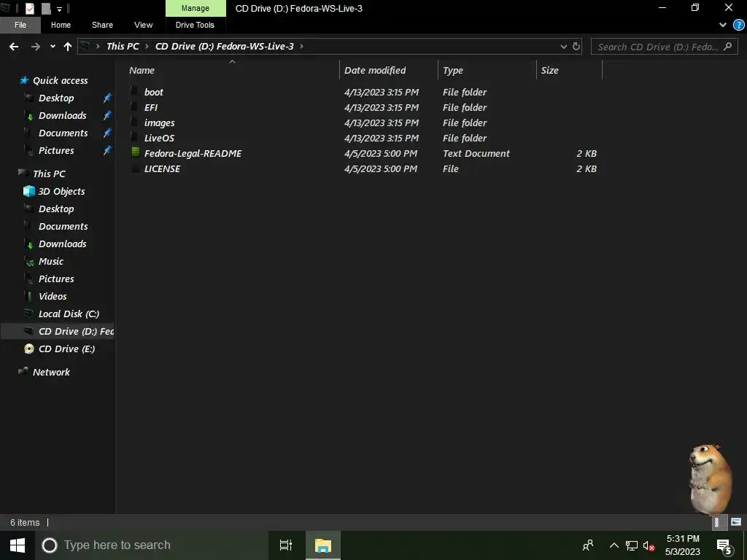Switch to the Share ribbon tab
Viewport: 747px width, 560px height.
102,25
